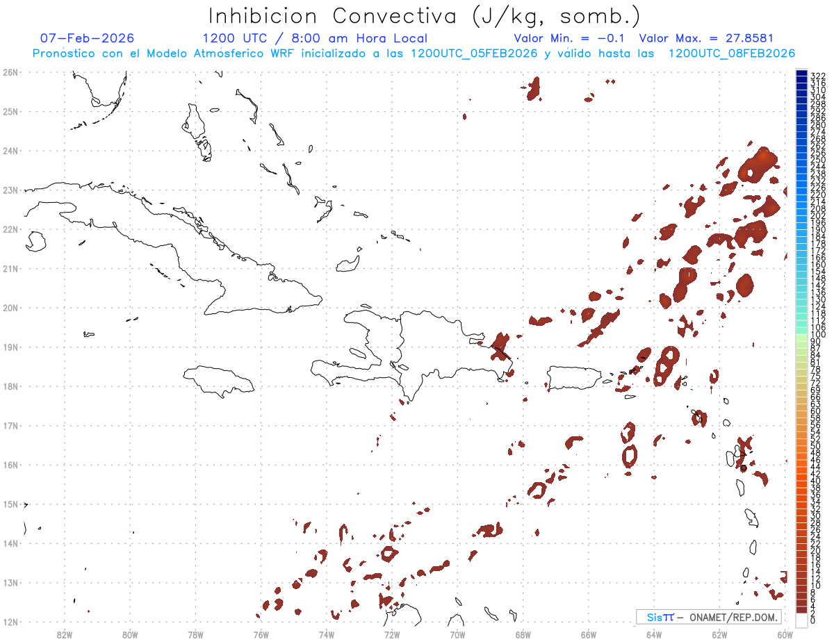The width and height of the screenshot is (834, 644).
Task: Click the colorbar value 190
Action: point(819,230)
